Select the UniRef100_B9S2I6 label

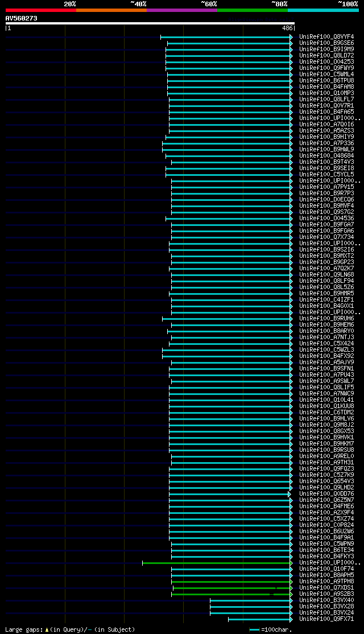pyautogui.click(x=327, y=250)
